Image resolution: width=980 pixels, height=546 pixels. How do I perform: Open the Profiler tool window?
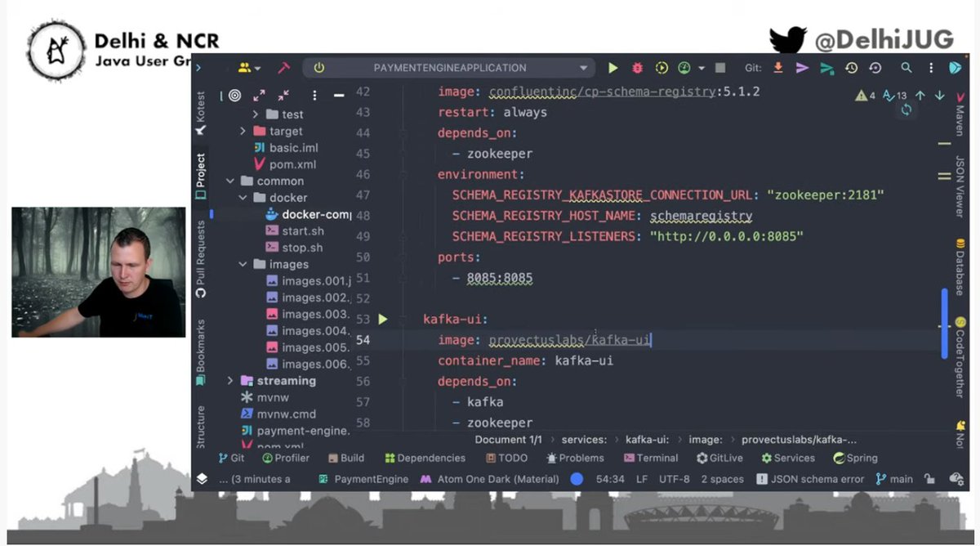pos(286,458)
